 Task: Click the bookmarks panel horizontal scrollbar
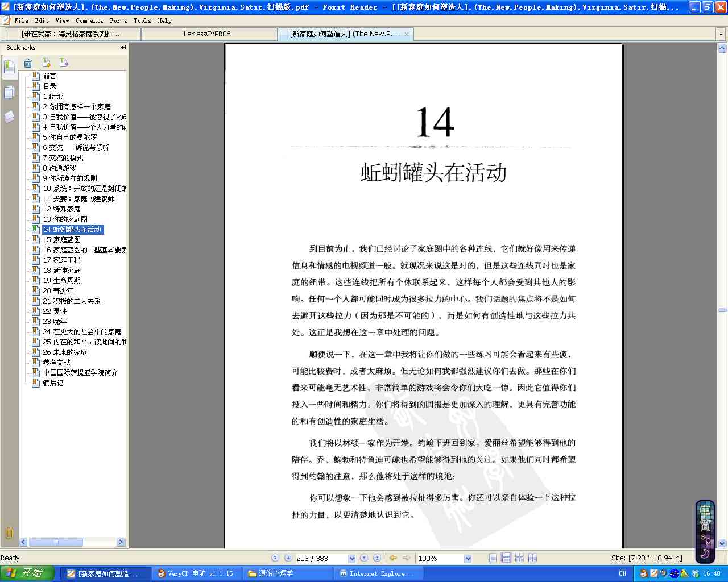72,542
